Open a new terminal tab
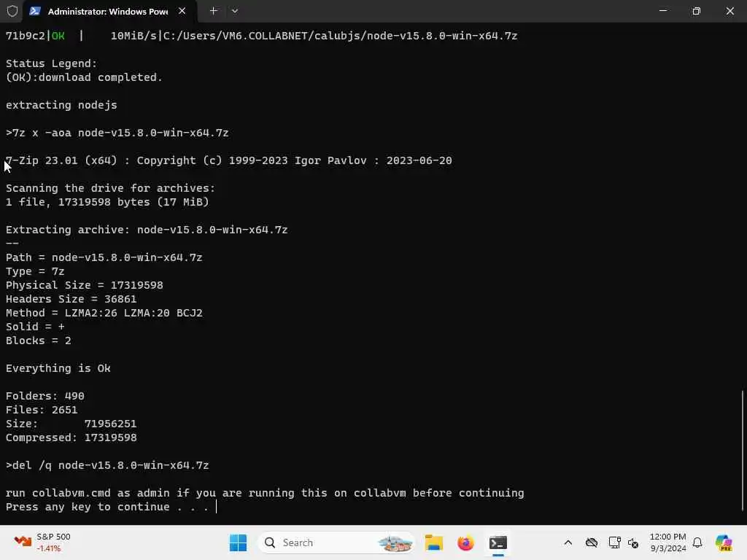This screenshot has width=747, height=560. tap(214, 10)
